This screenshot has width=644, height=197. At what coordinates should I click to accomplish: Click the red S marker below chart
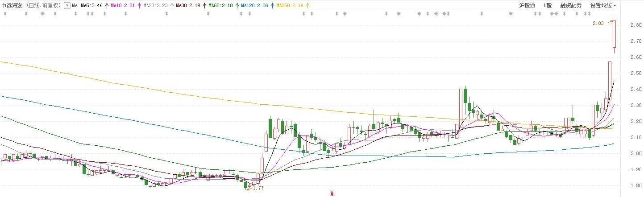332,193
